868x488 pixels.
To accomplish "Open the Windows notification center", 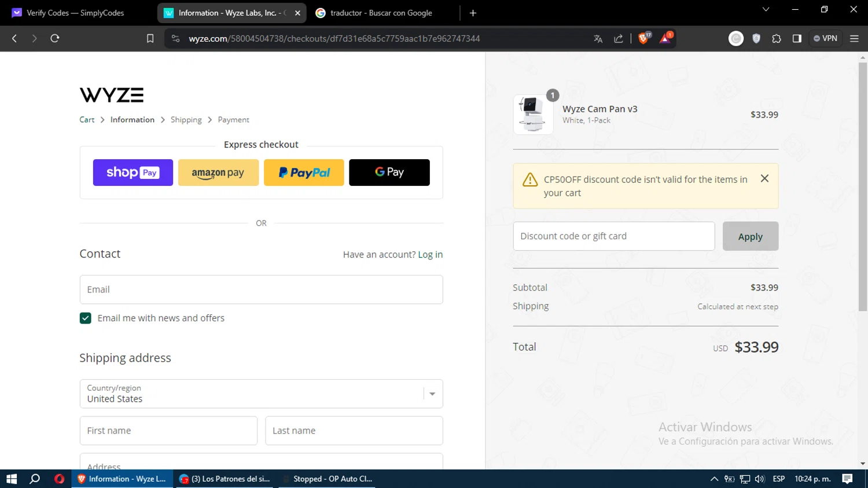I will point(847,479).
